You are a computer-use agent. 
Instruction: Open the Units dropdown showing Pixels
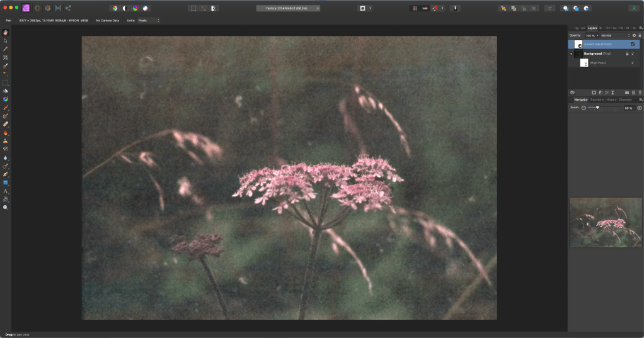point(148,21)
